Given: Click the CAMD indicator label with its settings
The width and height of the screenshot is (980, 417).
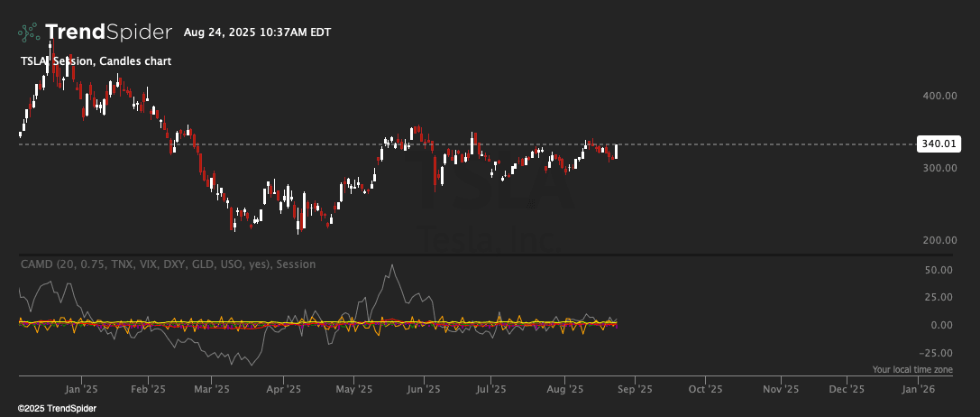Looking at the screenshot, I should click(168, 264).
